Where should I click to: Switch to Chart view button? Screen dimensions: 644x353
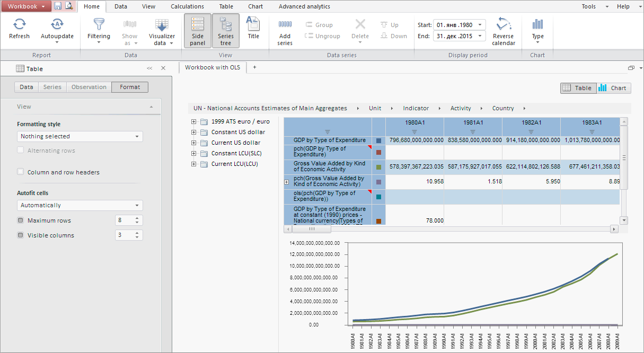pyautogui.click(x=613, y=88)
